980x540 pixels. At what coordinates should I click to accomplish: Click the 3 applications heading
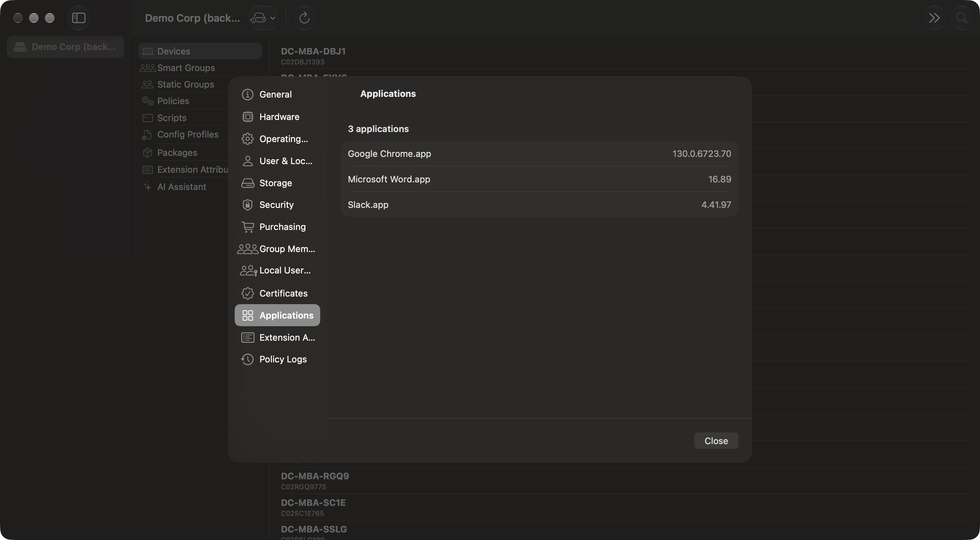tap(378, 129)
